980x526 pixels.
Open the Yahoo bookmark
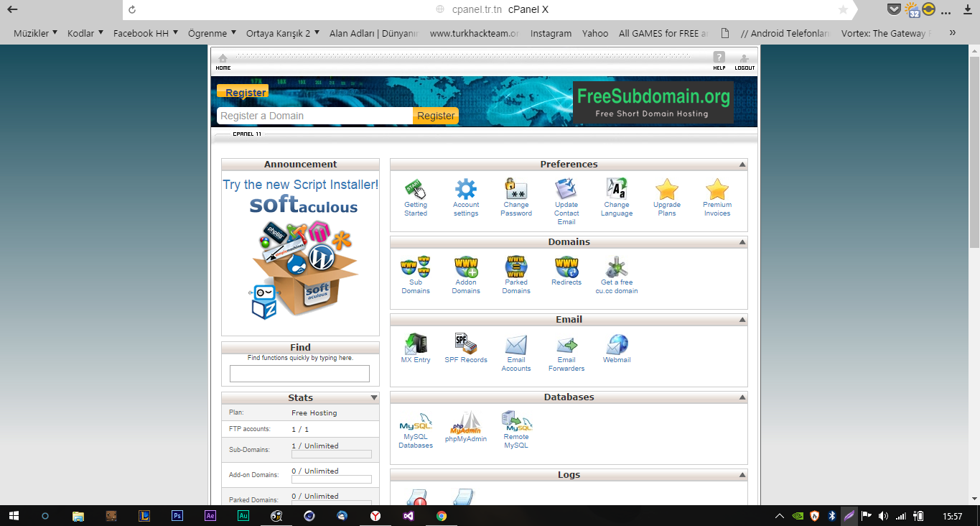click(x=595, y=33)
